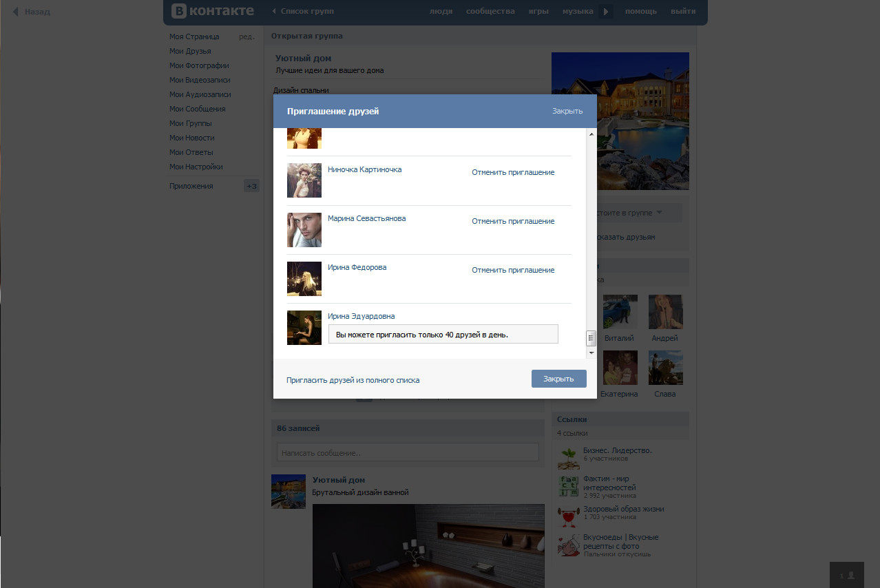Image resolution: width=880 pixels, height=588 pixels.
Task: Open the сообщества header menu item
Action: (490, 11)
